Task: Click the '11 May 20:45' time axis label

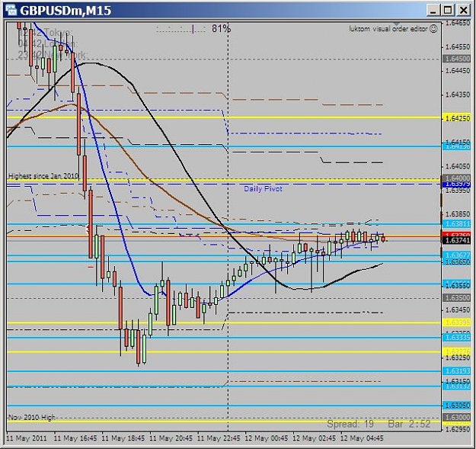Action: [171, 438]
